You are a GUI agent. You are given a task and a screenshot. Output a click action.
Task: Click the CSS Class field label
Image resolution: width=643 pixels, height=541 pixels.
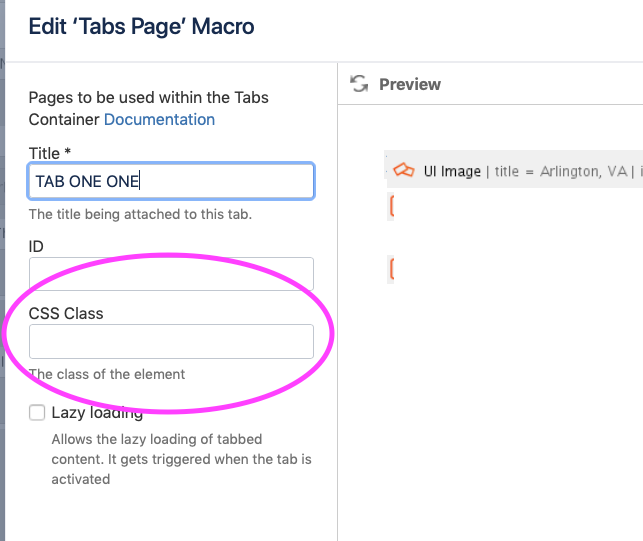(66, 313)
